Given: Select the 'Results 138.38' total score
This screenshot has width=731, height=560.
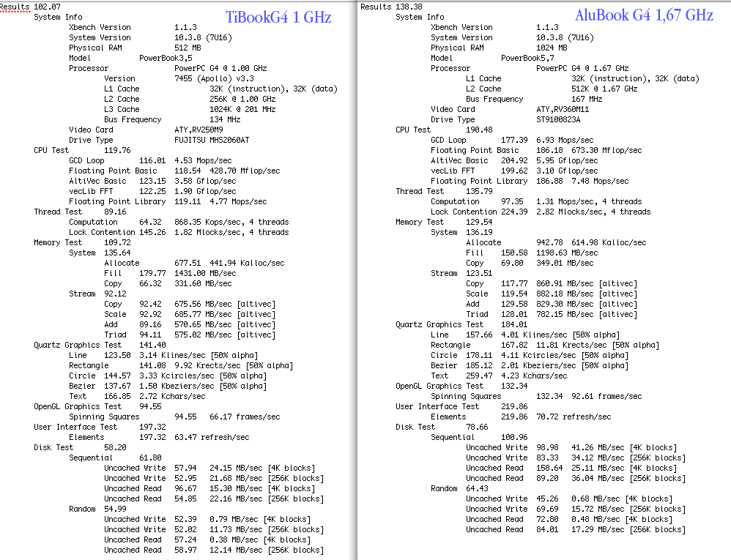Looking at the screenshot, I should (392, 7).
